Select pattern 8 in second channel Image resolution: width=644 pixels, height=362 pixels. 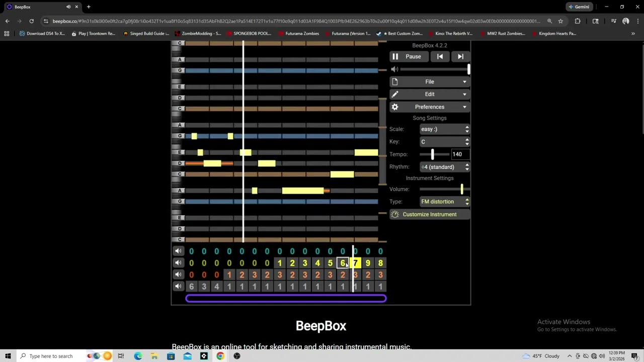(380, 263)
